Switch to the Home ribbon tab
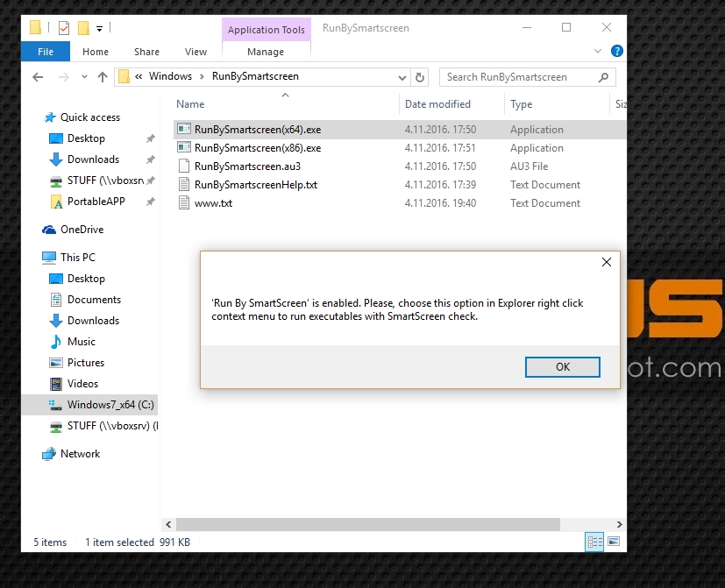 click(x=96, y=52)
